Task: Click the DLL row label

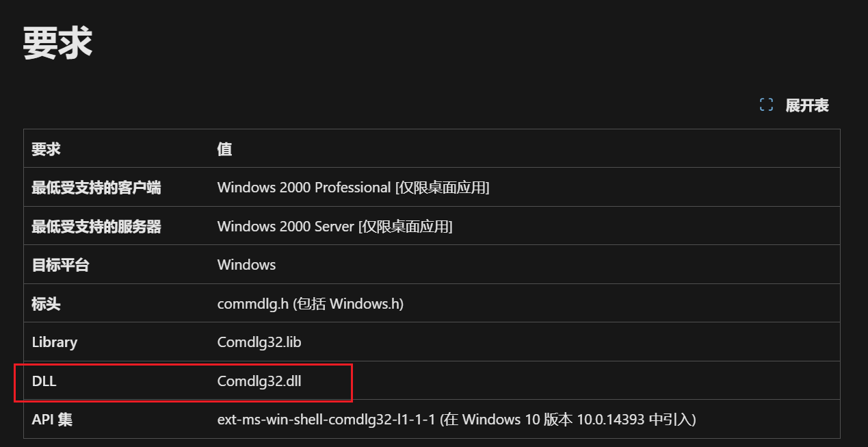Action: pos(44,381)
